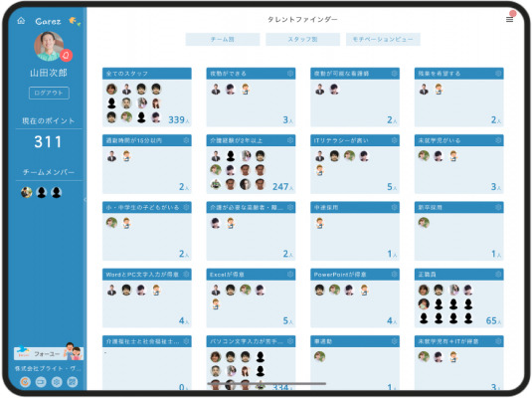The image size is (532, 398).
Task: Select first team member avatar in sidebar
Action: [27, 192]
